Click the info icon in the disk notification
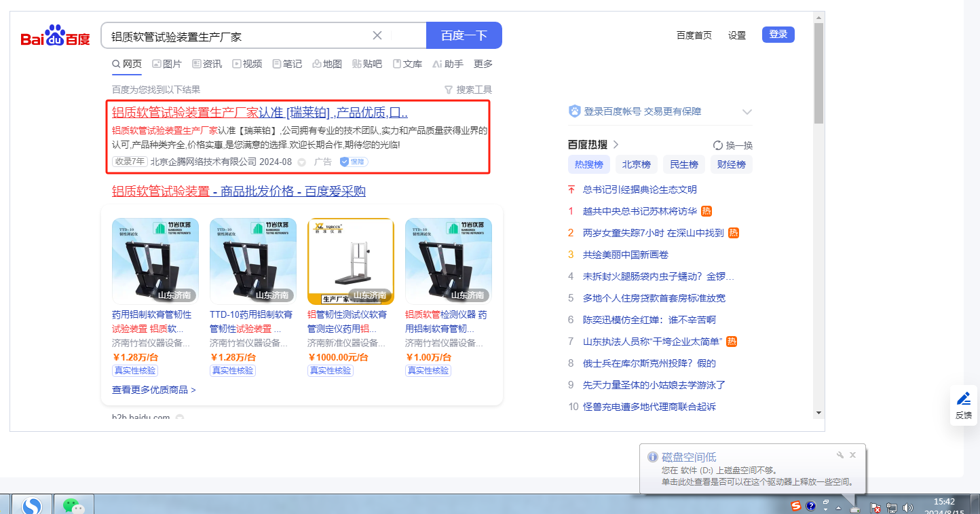The image size is (980, 514). pos(653,457)
